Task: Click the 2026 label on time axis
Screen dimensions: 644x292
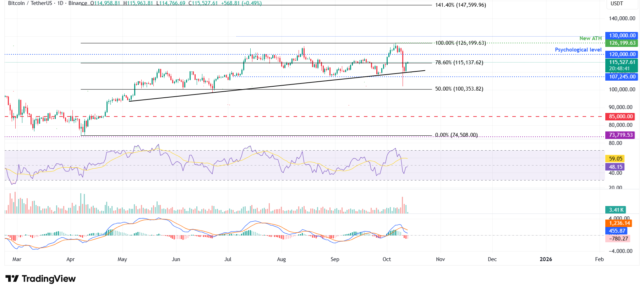Action: (546, 259)
